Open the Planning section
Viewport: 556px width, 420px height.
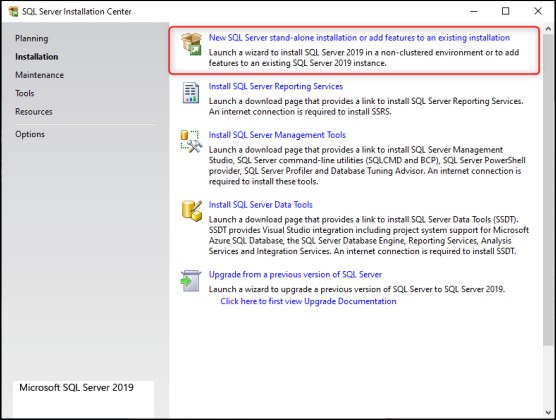pyautogui.click(x=32, y=38)
